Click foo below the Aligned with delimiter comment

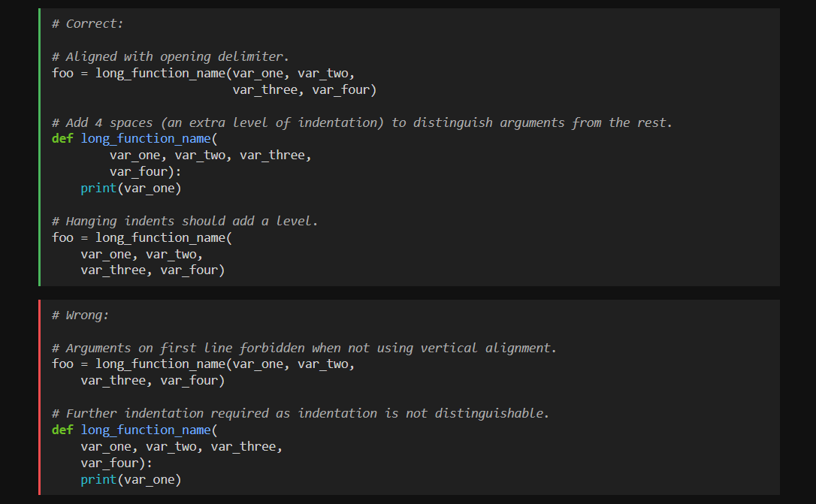point(62,73)
